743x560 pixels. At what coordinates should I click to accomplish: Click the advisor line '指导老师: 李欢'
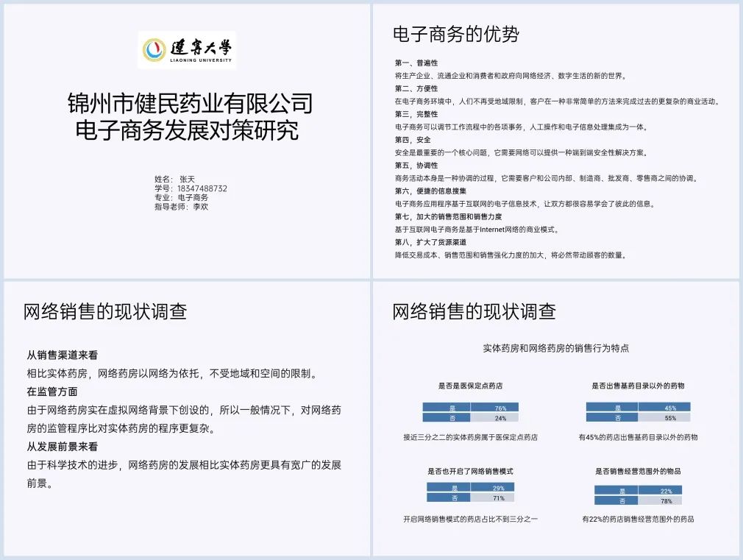click(181, 206)
